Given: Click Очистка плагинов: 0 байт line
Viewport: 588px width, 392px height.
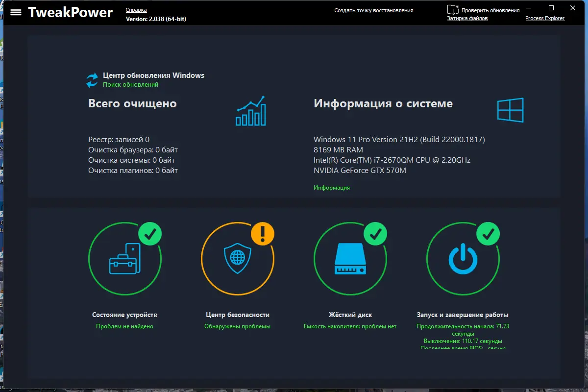Looking at the screenshot, I should (133, 171).
